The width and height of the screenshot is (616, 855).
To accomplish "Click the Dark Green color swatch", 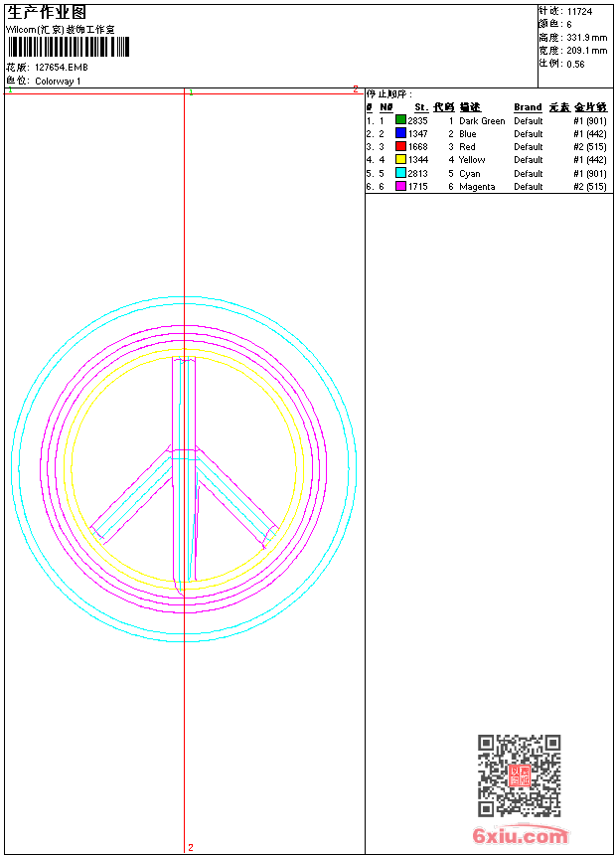I will (x=400, y=120).
